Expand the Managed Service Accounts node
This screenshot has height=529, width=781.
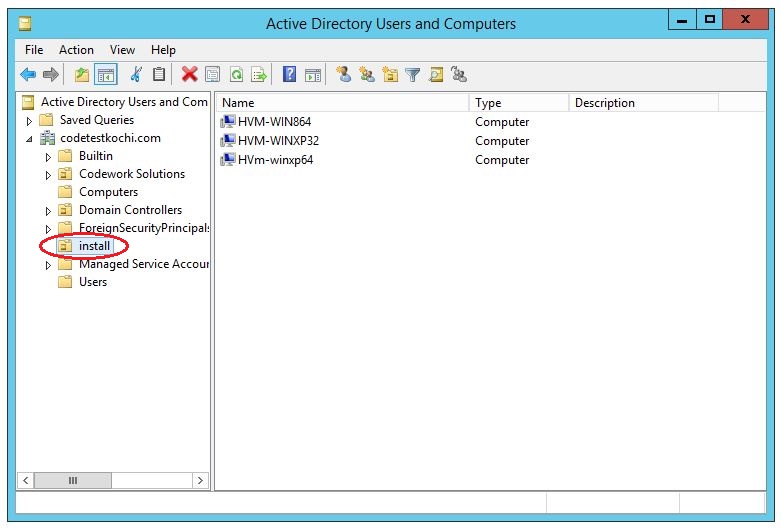[x=48, y=265]
